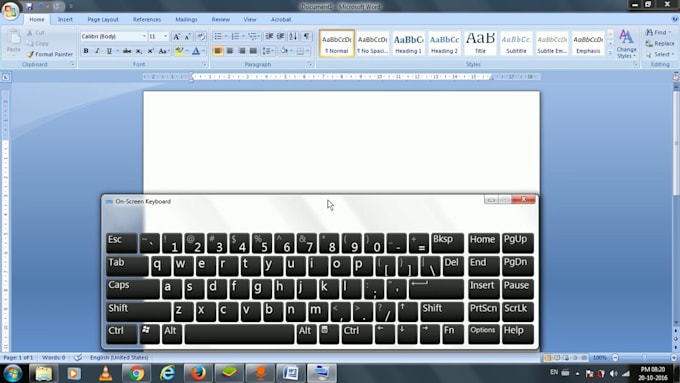Click Options on On-Screen Keyboard
This screenshot has width=680, height=383.
point(484,334)
